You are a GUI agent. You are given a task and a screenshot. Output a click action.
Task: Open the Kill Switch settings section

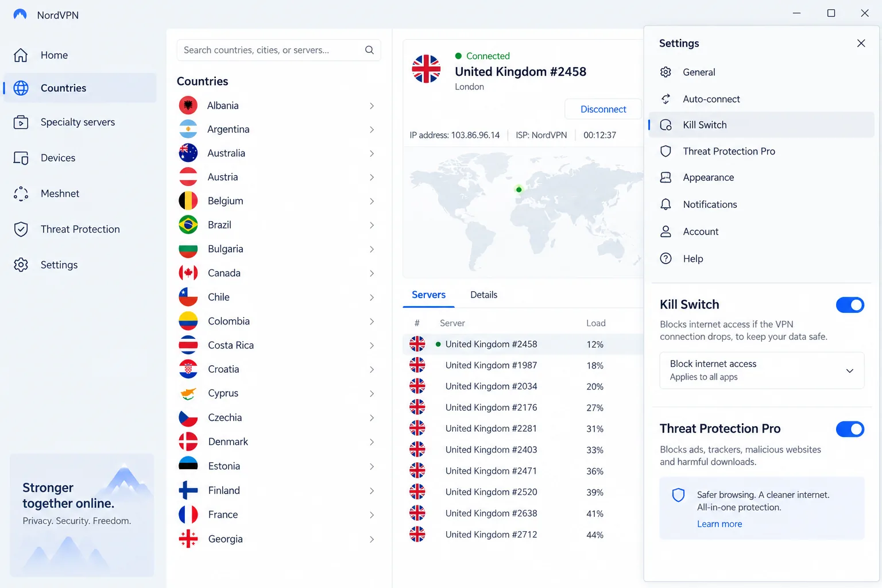761,125
